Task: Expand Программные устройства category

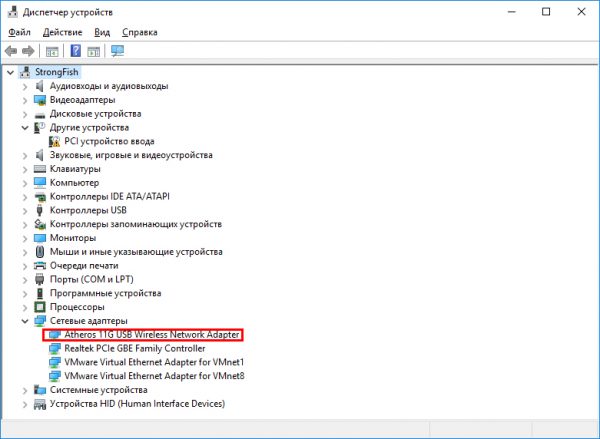Action: pos(25,294)
